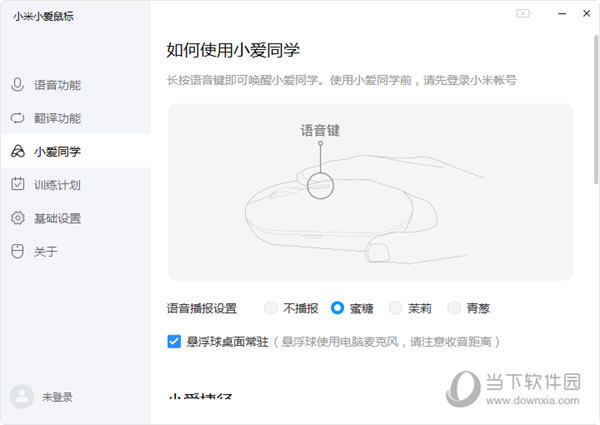600x425 pixels.
Task: Close the 小米小爱鼠标 window
Action: click(x=586, y=13)
